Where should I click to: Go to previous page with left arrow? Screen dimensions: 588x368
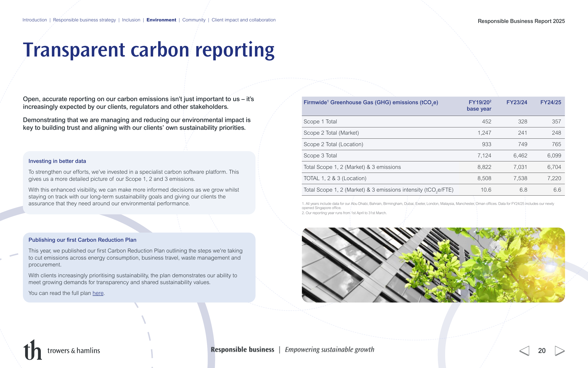524,351
